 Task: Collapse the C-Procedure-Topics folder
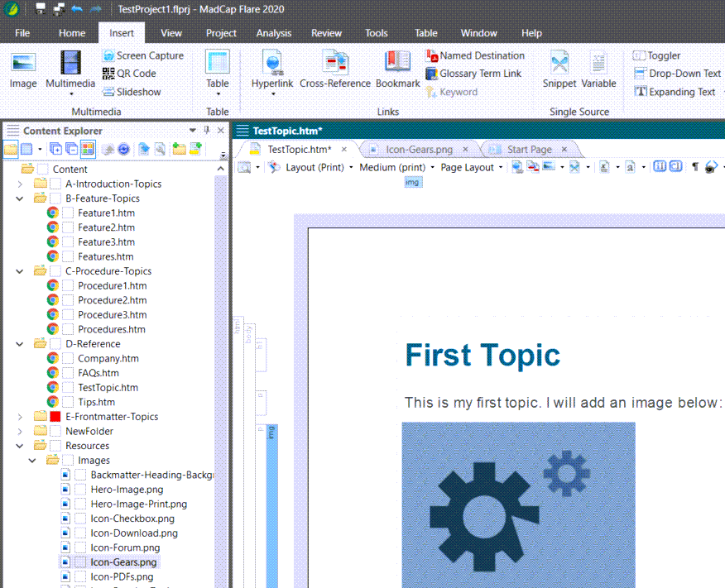(20, 271)
